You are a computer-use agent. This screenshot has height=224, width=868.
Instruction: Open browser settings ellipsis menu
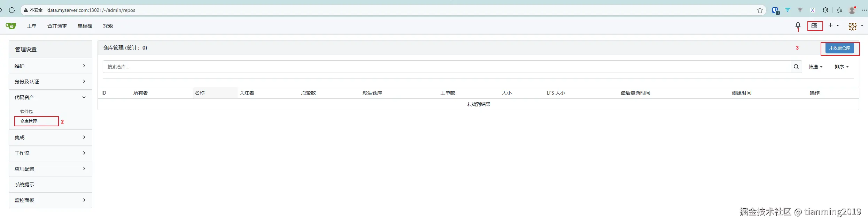point(864,10)
